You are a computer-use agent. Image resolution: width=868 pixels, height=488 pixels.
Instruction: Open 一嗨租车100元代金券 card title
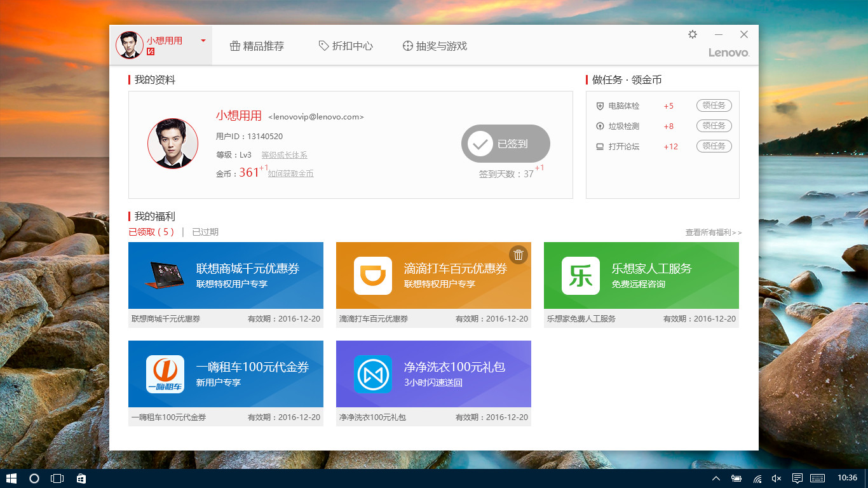(253, 367)
